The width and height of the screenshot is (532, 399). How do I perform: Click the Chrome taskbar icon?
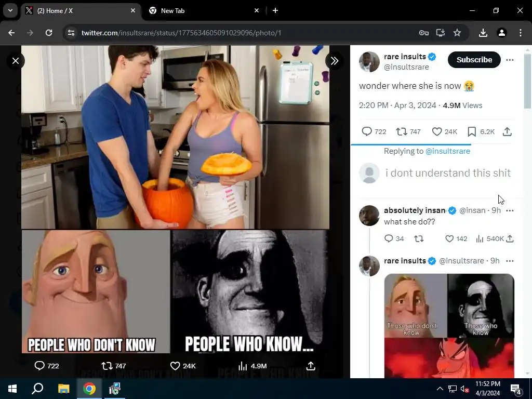[x=89, y=389]
